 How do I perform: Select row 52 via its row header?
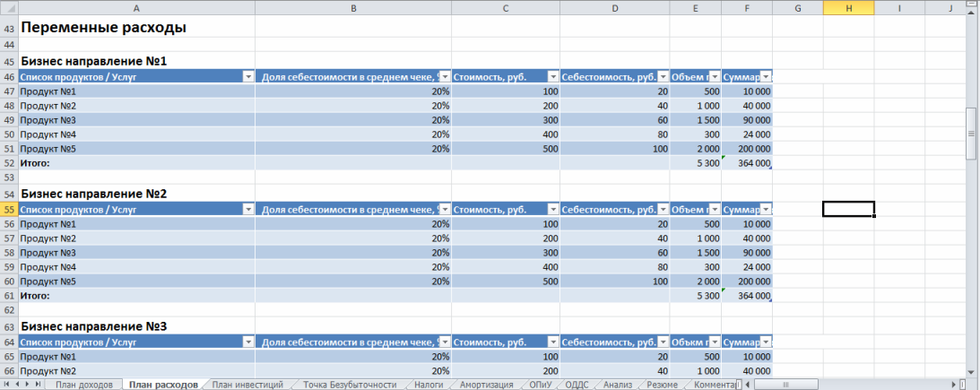8,164
